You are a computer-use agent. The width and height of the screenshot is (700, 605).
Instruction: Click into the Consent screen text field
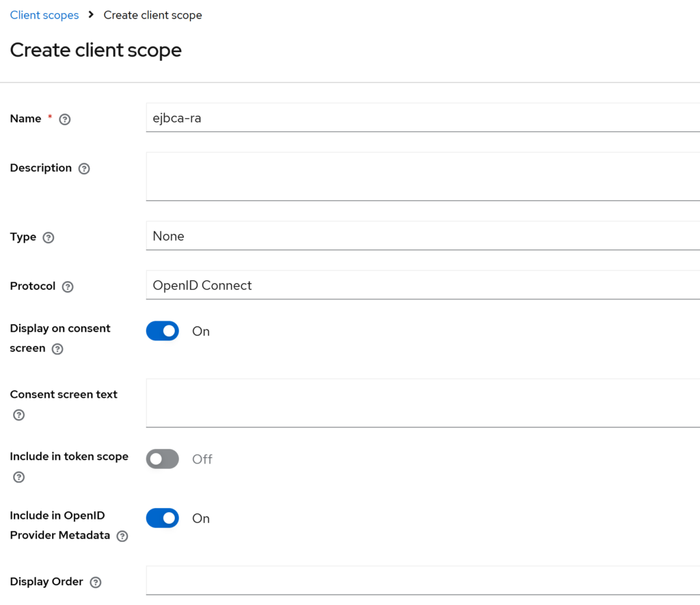[422, 403]
